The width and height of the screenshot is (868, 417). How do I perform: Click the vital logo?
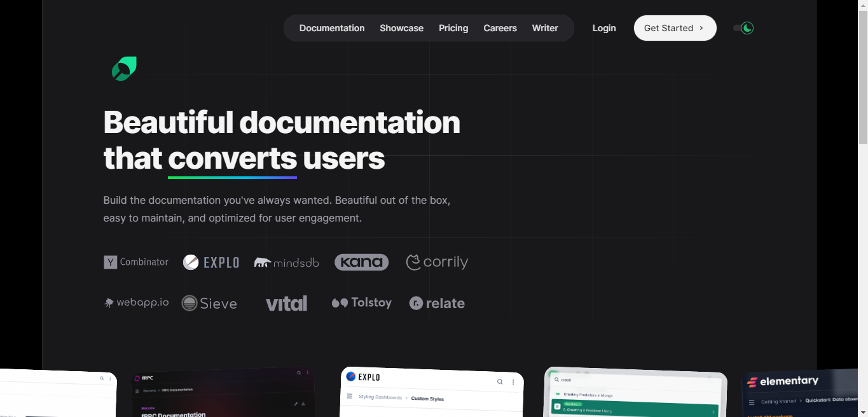(x=286, y=304)
